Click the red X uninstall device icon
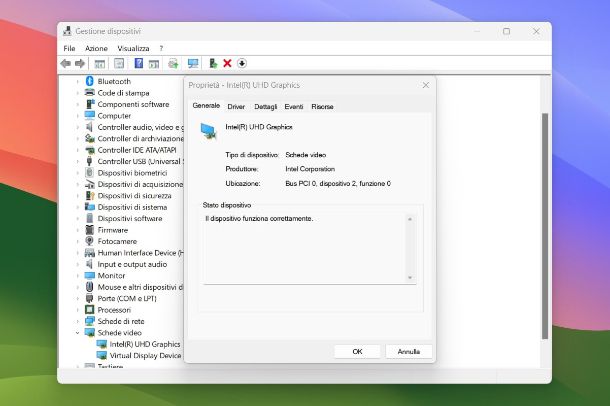610x406 pixels. pos(228,63)
